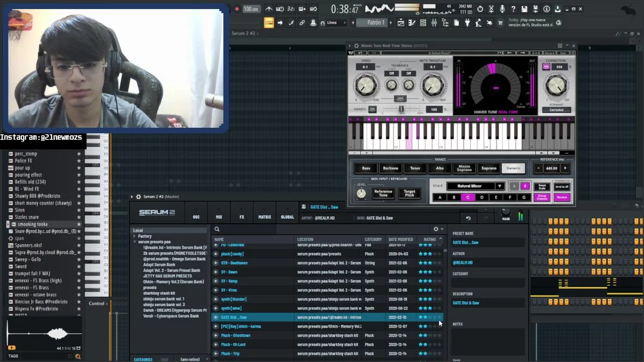Click the Waves previous preset arrow
The height and width of the screenshot is (362, 644).
point(509,53)
